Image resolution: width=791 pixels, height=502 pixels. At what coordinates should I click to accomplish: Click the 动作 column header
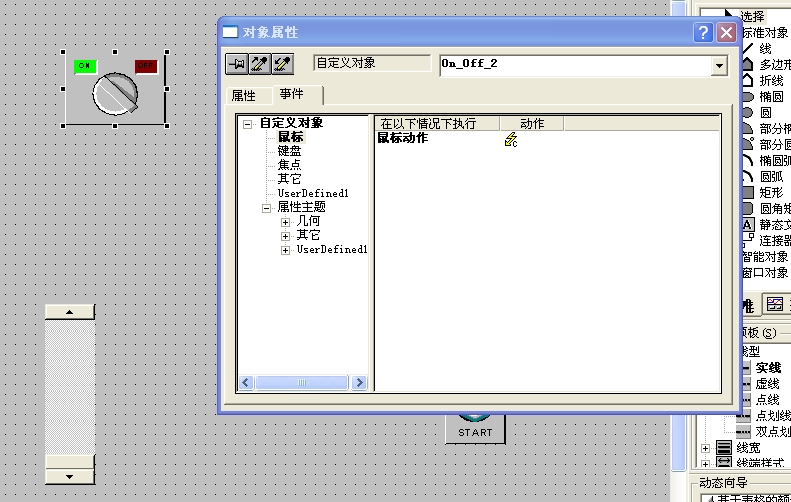point(532,124)
